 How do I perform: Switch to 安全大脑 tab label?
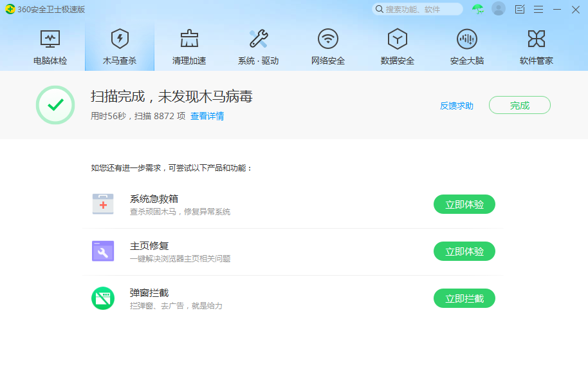[x=467, y=61]
